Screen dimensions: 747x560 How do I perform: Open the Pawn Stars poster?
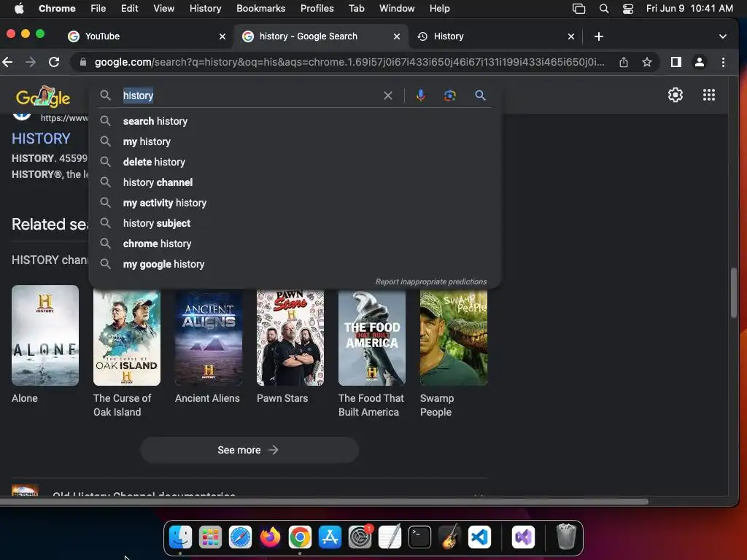click(290, 337)
